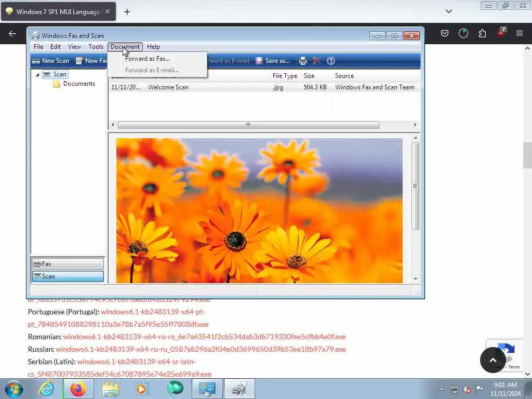Select the Welcome Scan file row
Image resolution: width=532 pixels, height=399 pixels.
click(x=264, y=87)
